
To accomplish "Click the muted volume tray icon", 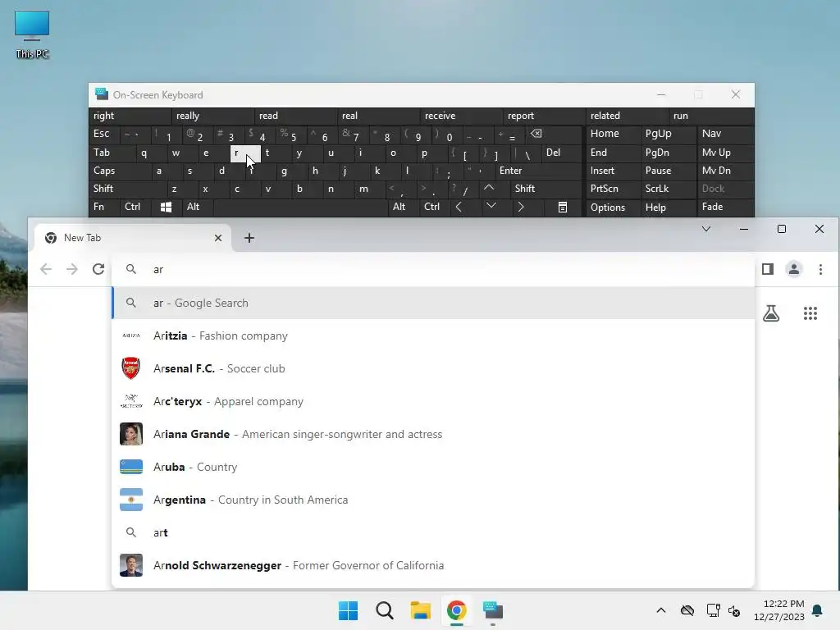I will (x=734, y=610).
